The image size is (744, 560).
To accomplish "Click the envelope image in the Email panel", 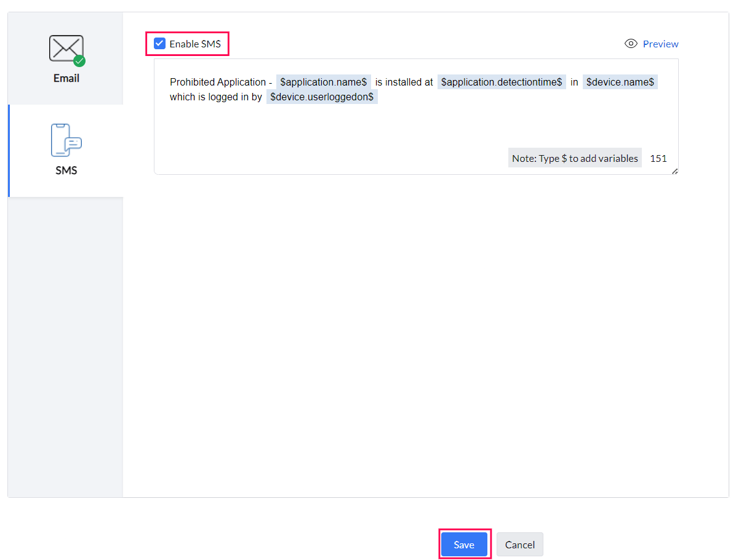I will 65,49.
